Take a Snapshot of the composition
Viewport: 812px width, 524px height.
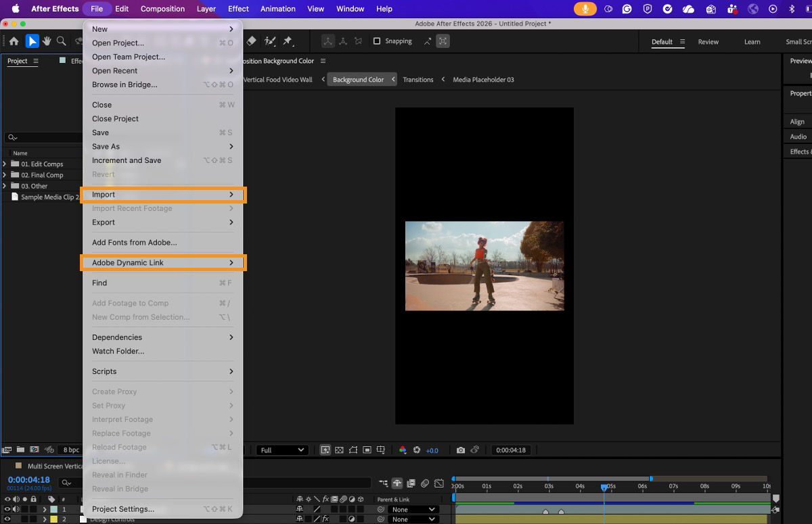pos(461,450)
